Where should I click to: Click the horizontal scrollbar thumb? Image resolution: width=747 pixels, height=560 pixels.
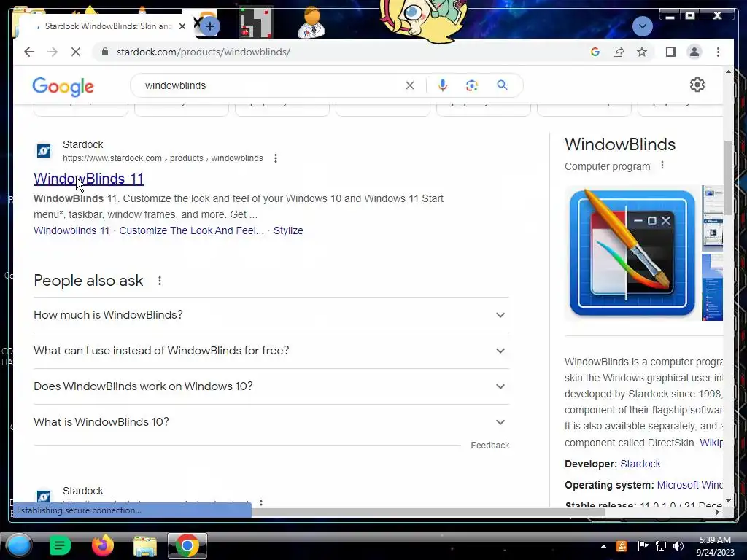(429, 513)
